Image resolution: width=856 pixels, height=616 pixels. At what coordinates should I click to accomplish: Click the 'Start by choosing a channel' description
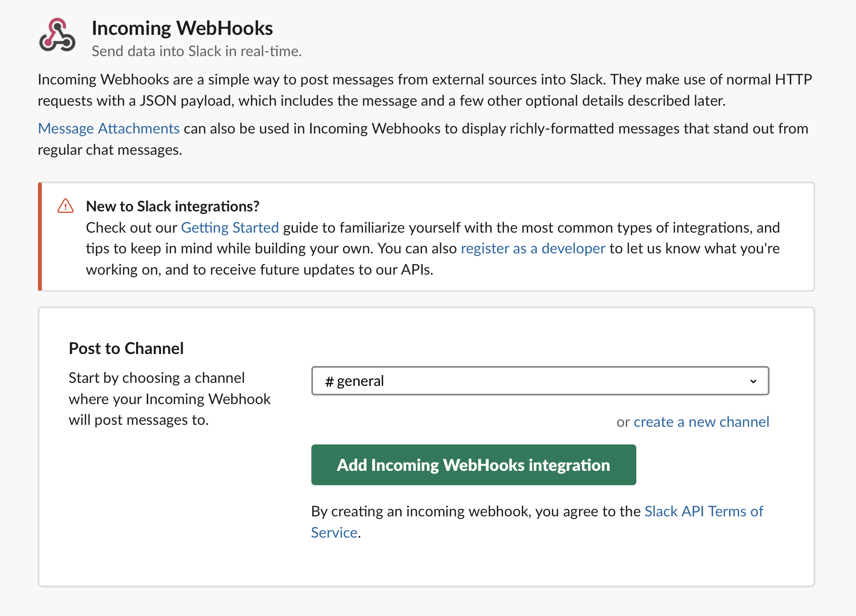[169, 399]
